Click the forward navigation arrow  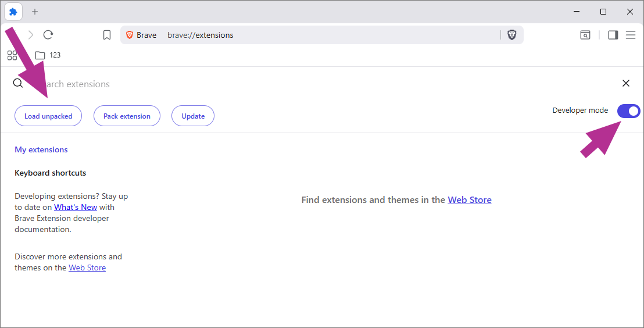tap(31, 35)
